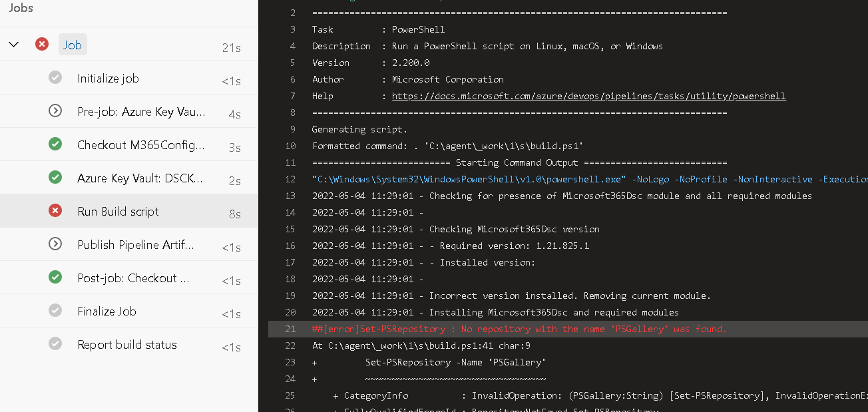Click log line 'Checking for presence of Microsoft365Dsc module'
Screen dimensions: 868x412
(562, 196)
